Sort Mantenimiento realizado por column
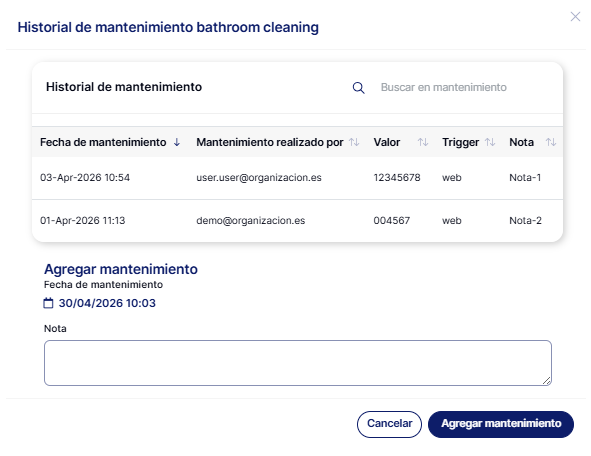 354,142
